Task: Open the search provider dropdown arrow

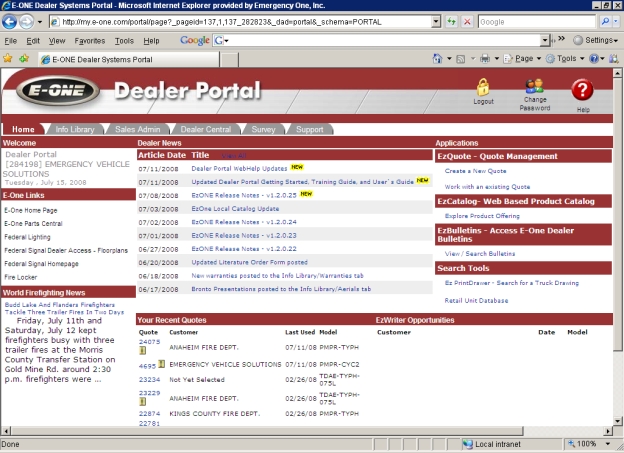Action: (616, 21)
